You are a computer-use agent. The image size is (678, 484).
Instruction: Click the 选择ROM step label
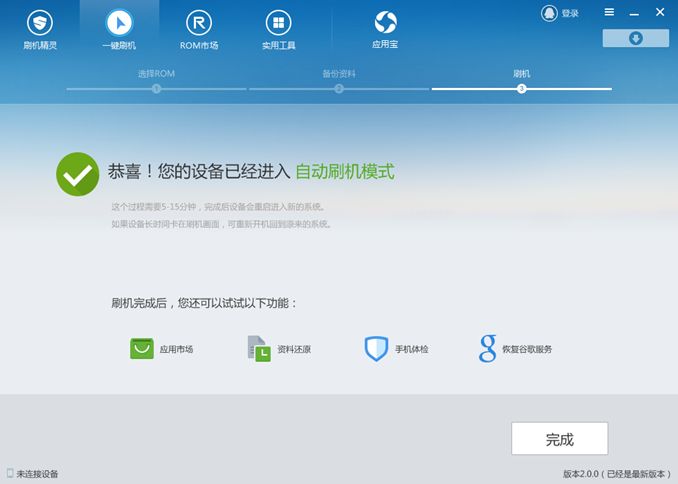click(157, 74)
